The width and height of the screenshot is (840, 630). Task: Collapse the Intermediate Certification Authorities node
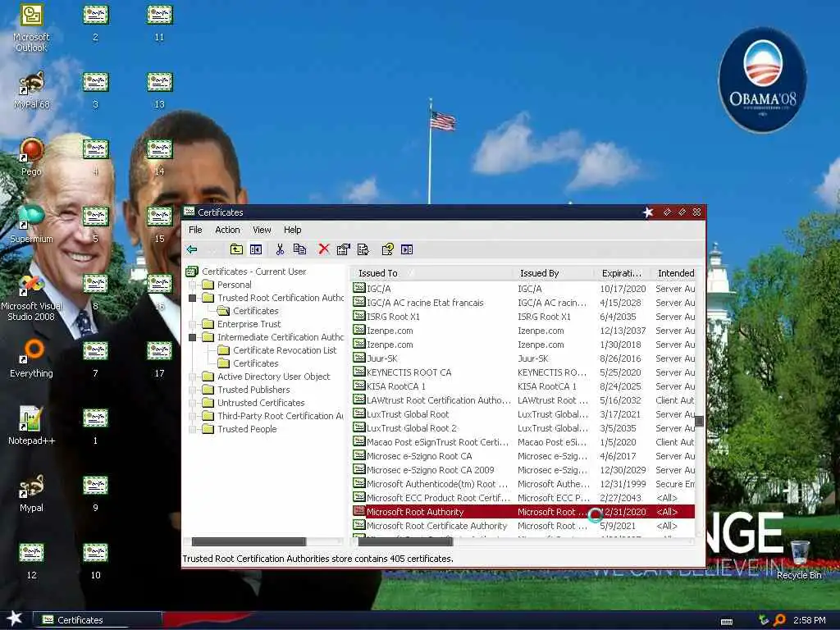(x=192, y=337)
